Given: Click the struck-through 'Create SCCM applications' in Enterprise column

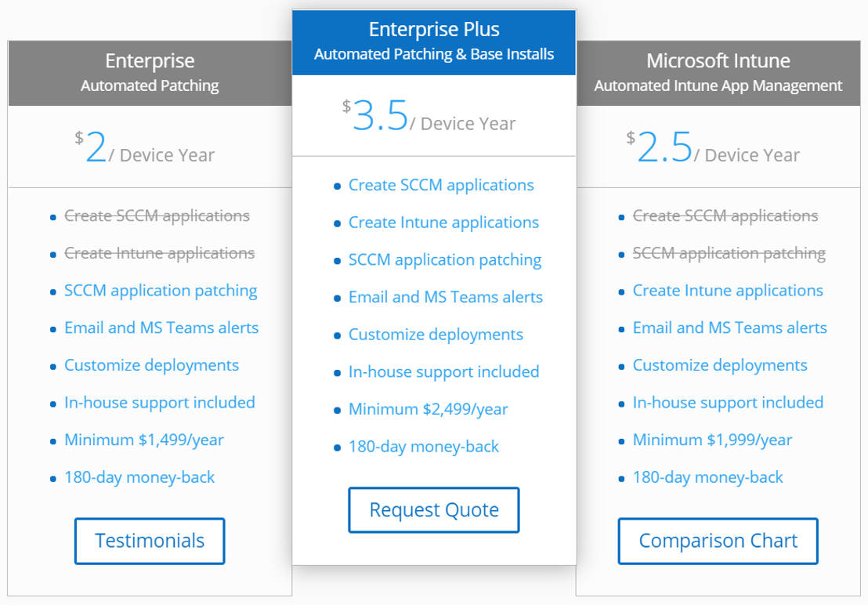Looking at the screenshot, I should tap(157, 216).
